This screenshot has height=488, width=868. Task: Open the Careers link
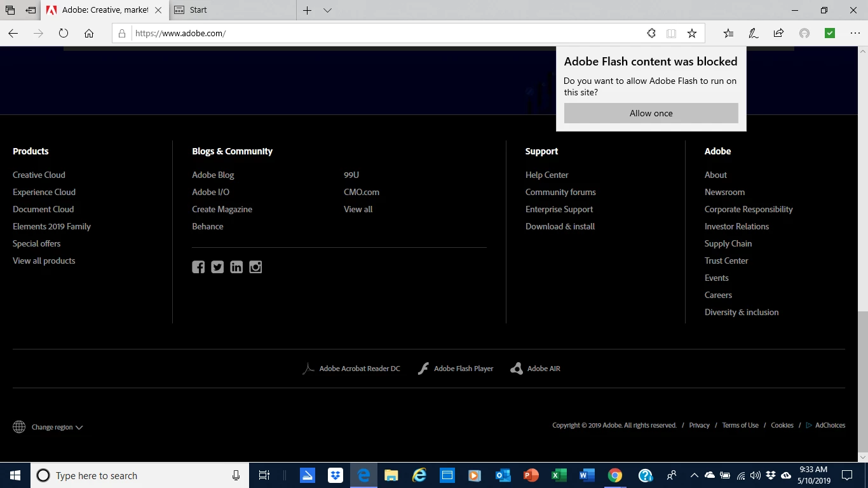pos(718,295)
